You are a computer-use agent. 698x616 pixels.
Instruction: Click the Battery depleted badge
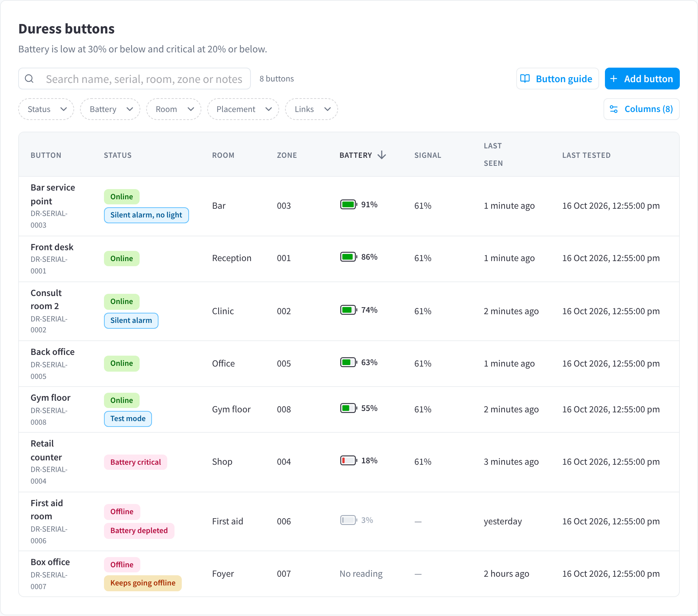(139, 531)
